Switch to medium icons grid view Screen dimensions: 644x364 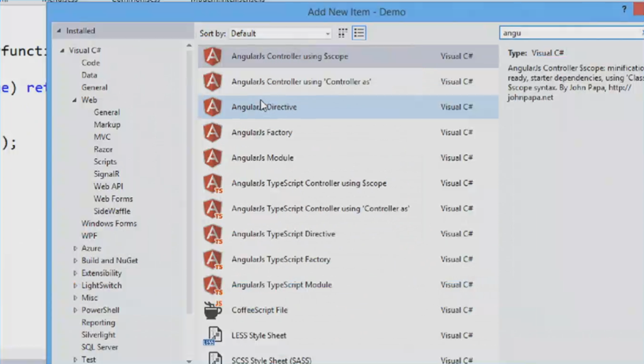343,33
